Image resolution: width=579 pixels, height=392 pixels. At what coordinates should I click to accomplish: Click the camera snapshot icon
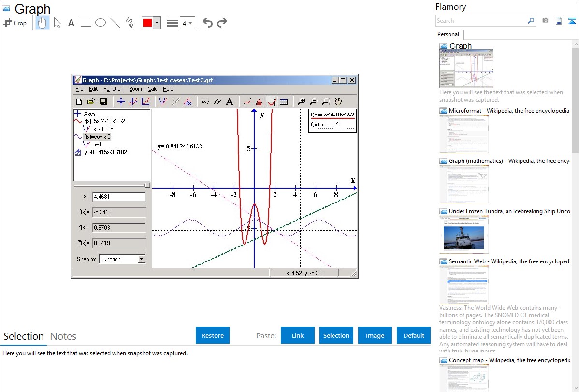pyautogui.click(x=545, y=21)
